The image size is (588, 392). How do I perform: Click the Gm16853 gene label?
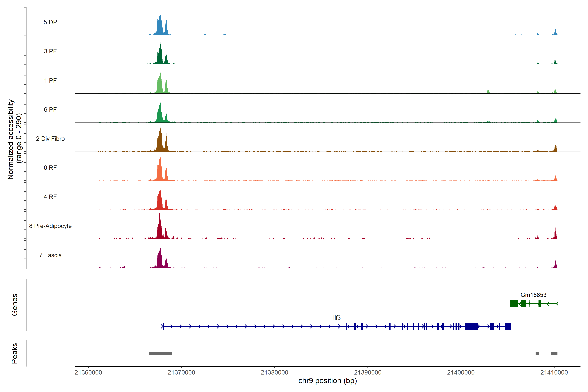tap(533, 295)
